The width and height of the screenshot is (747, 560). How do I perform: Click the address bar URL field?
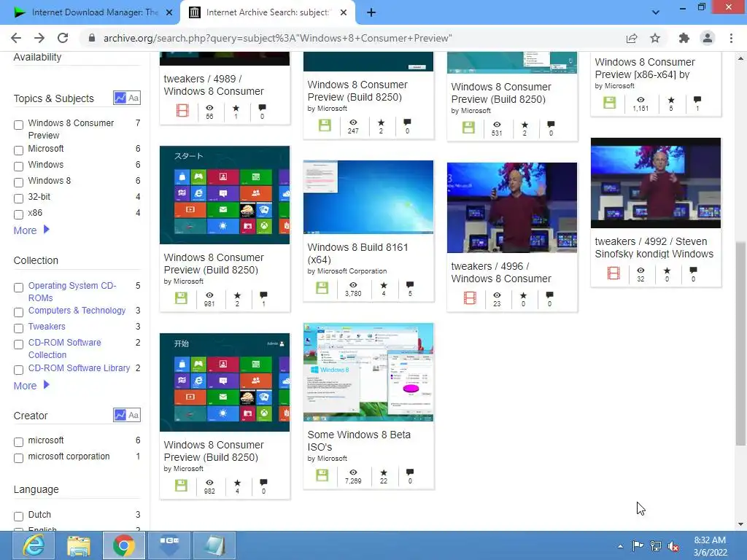(277, 38)
